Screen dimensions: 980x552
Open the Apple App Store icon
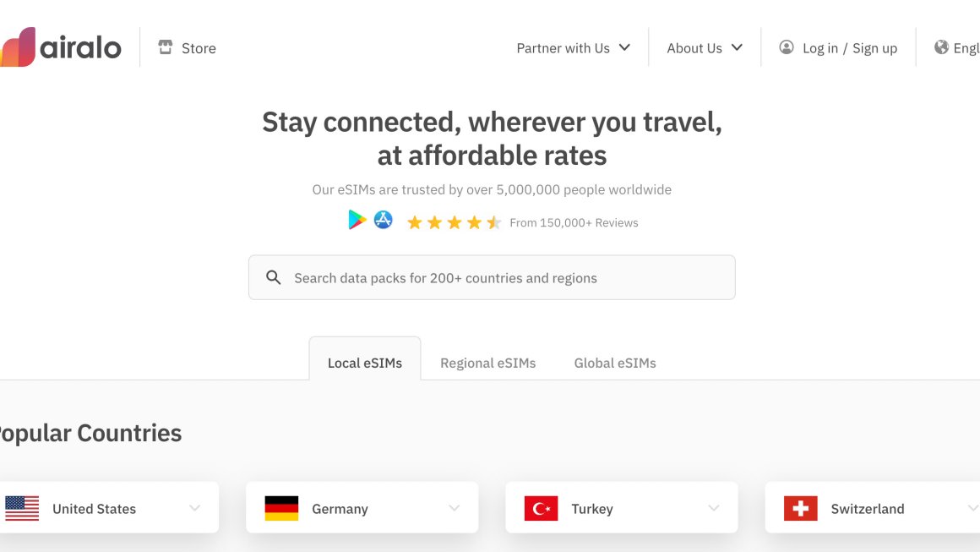click(x=384, y=221)
